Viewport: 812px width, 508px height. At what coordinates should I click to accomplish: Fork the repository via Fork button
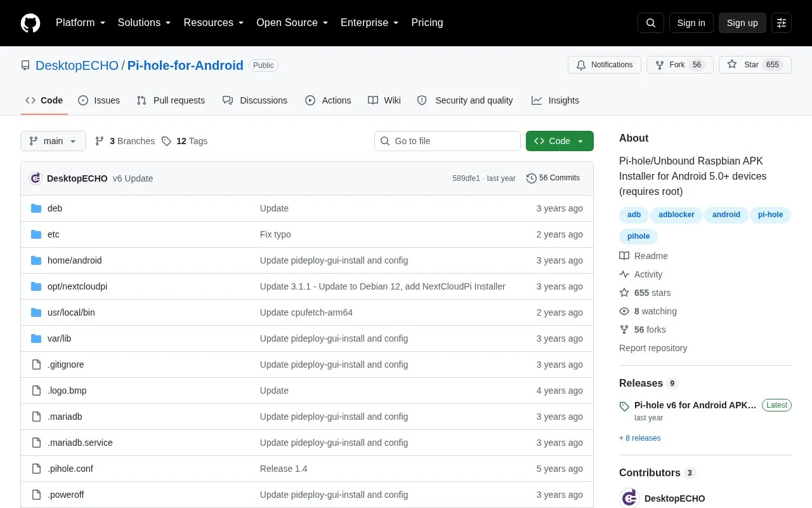(679, 65)
